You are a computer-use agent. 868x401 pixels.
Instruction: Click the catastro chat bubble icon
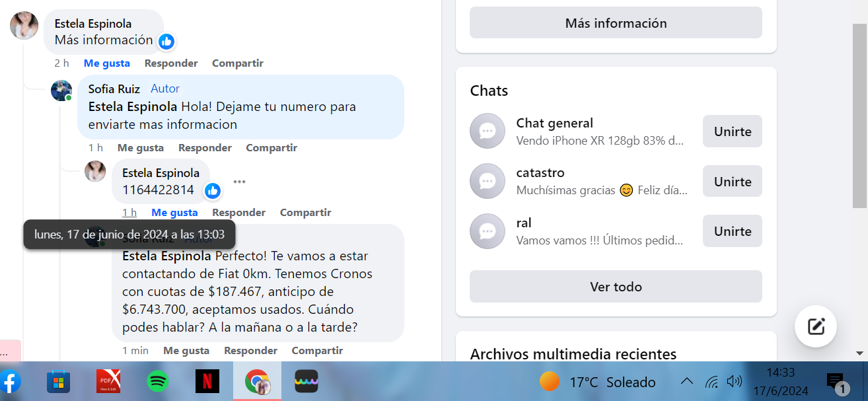(488, 181)
